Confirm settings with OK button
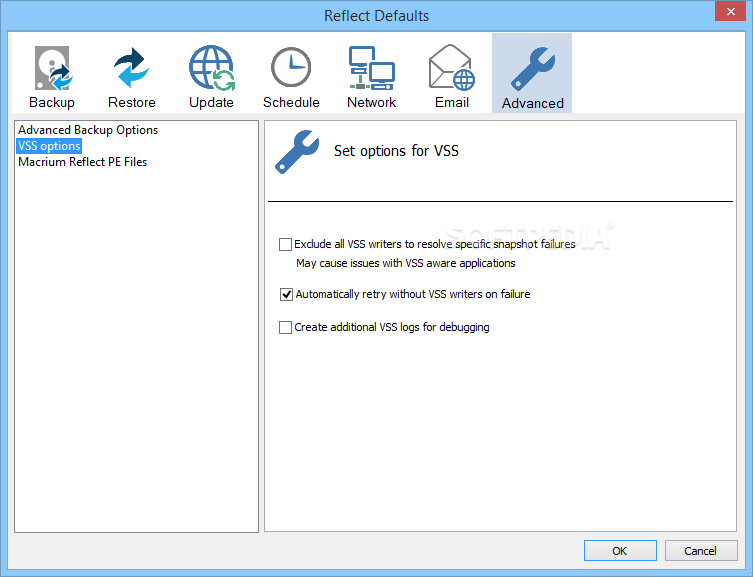The width and height of the screenshot is (753, 577). (x=620, y=551)
